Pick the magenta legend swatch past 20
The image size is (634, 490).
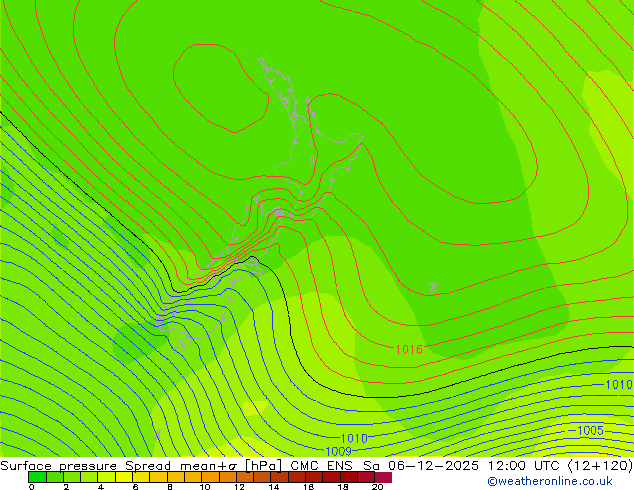pos(383,477)
